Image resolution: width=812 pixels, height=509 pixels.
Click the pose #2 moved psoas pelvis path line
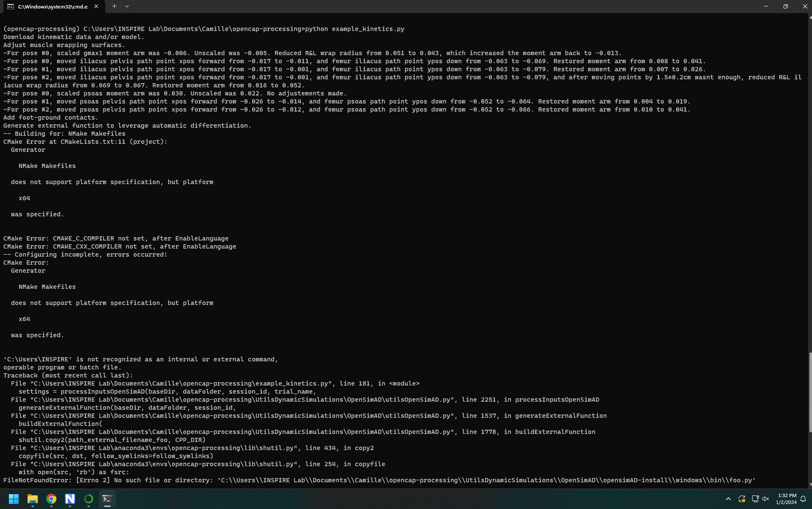347,109
